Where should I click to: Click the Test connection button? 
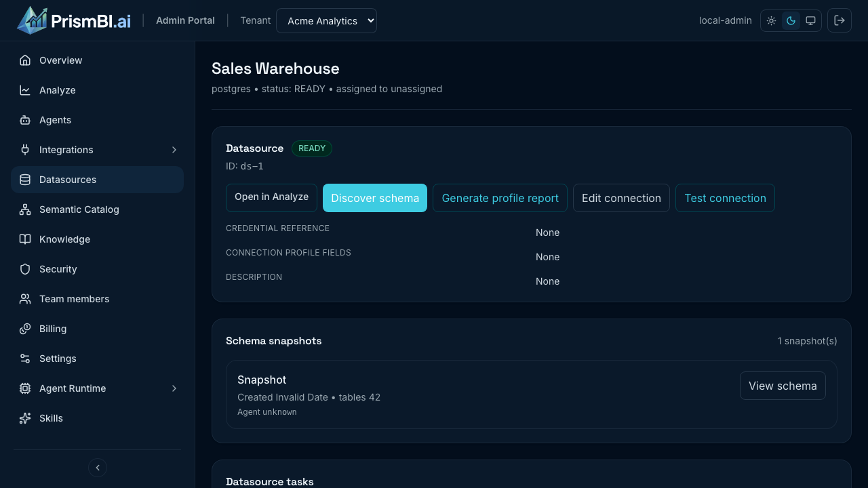point(725,198)
